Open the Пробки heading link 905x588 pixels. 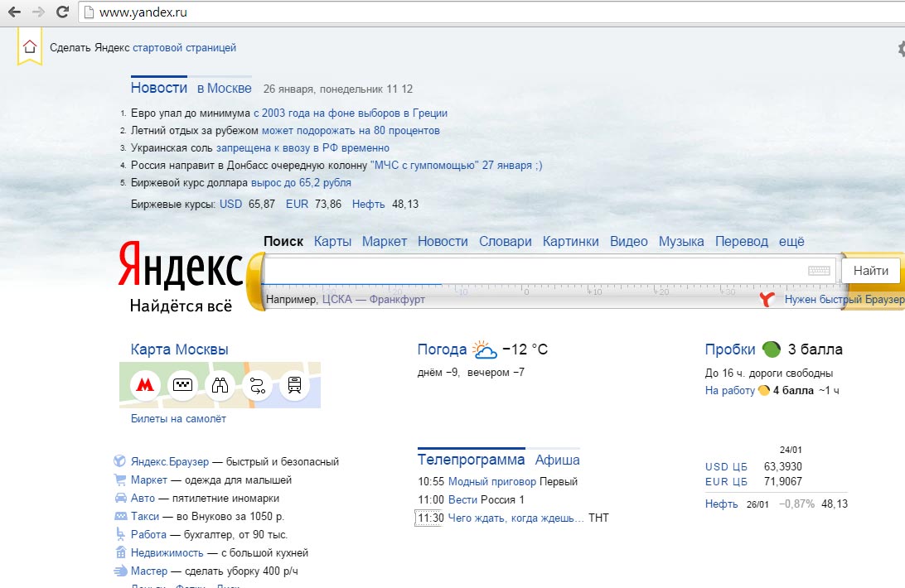(730, 349)
